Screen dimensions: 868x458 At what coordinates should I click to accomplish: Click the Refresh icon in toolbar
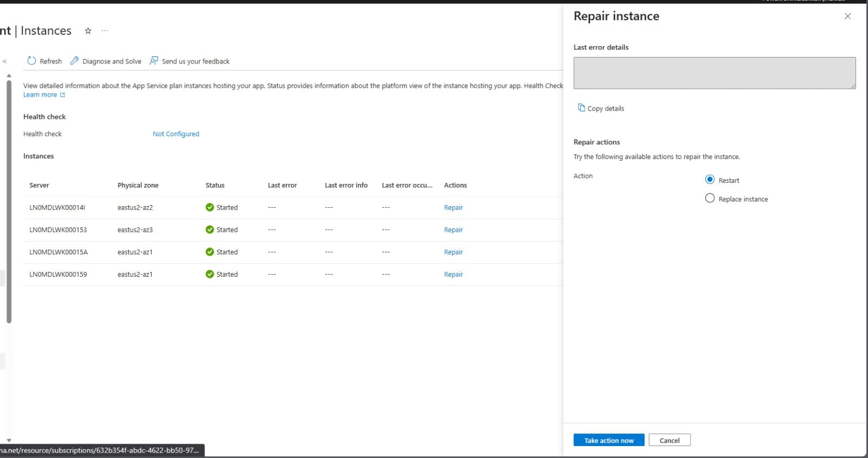pyautogui.click(x=31, y=61)
